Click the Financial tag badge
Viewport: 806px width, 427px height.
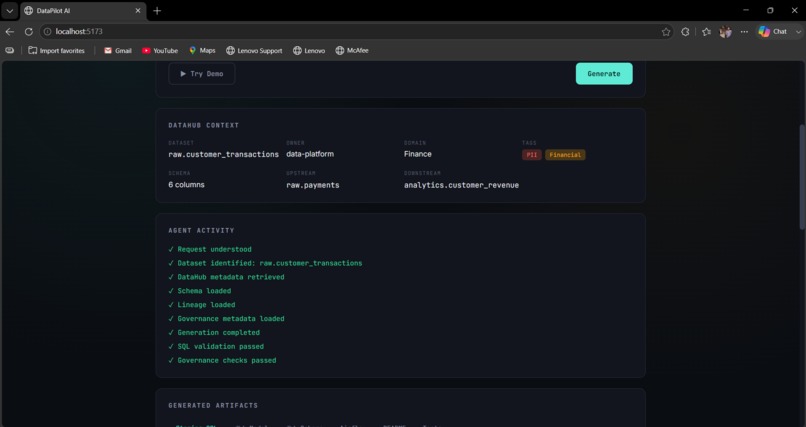[565, 155]
